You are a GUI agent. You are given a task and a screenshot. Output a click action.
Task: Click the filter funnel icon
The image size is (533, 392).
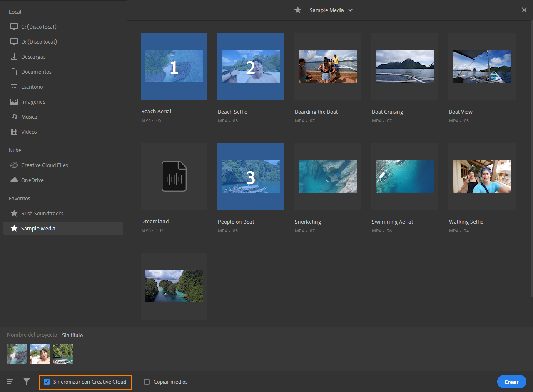(x=27, y=382)
